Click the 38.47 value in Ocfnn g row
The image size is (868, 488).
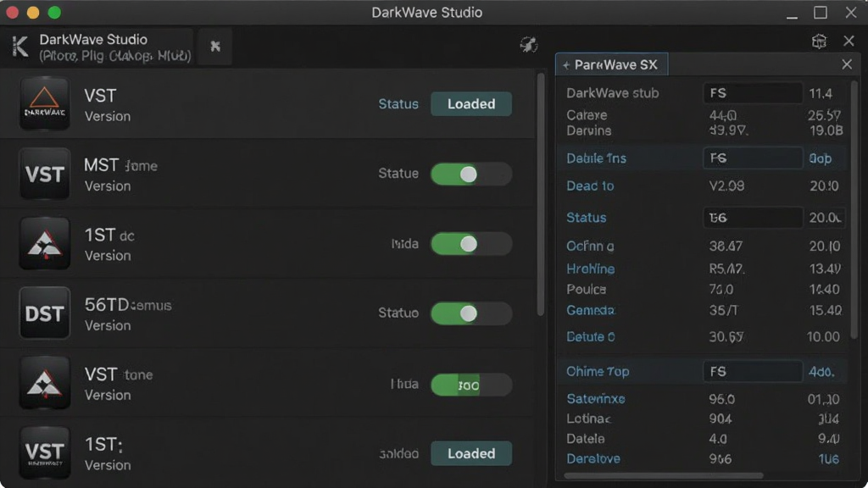click(726, 247)
